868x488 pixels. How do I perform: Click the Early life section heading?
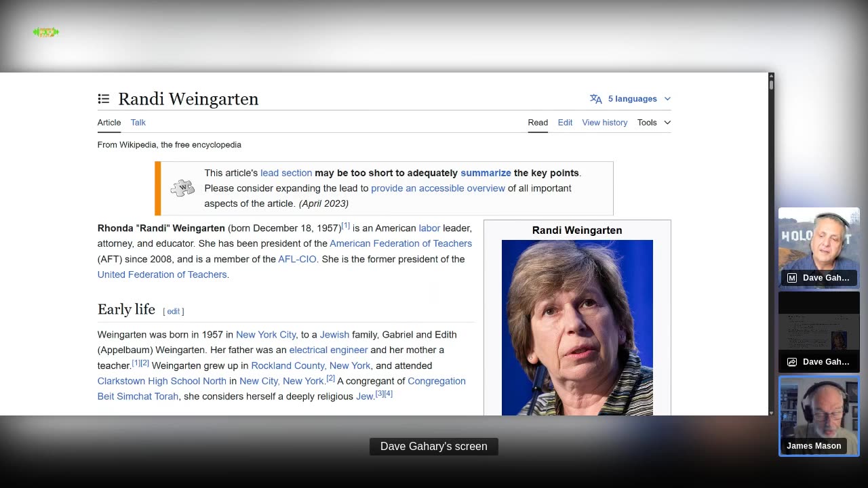click(x=126, y=310)
